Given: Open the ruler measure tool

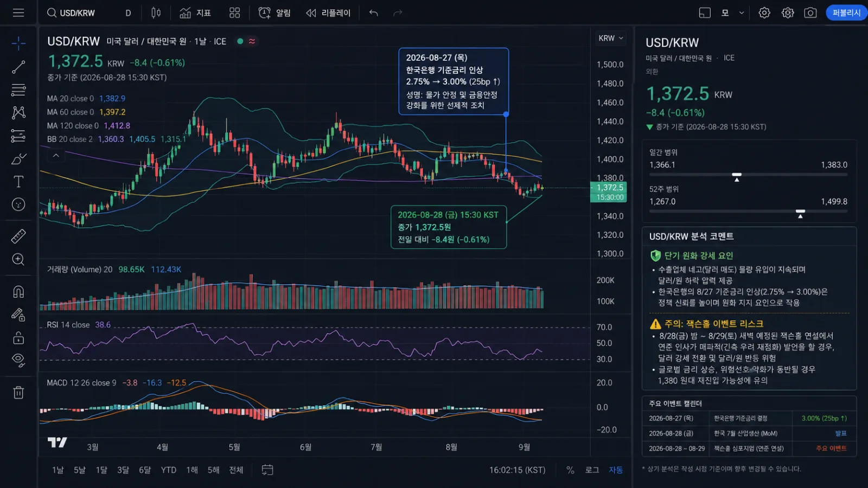Looking at the screenshot, I should point(18,236).
